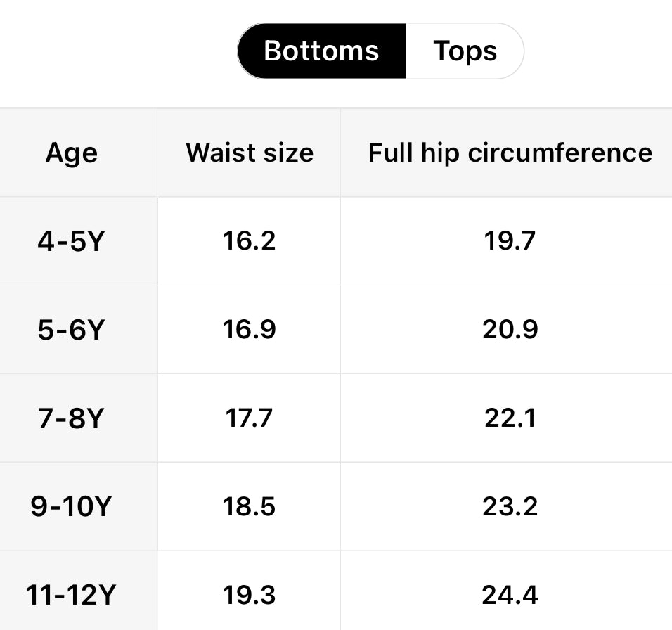Select the 11-12Y age row label

[72, 596]
